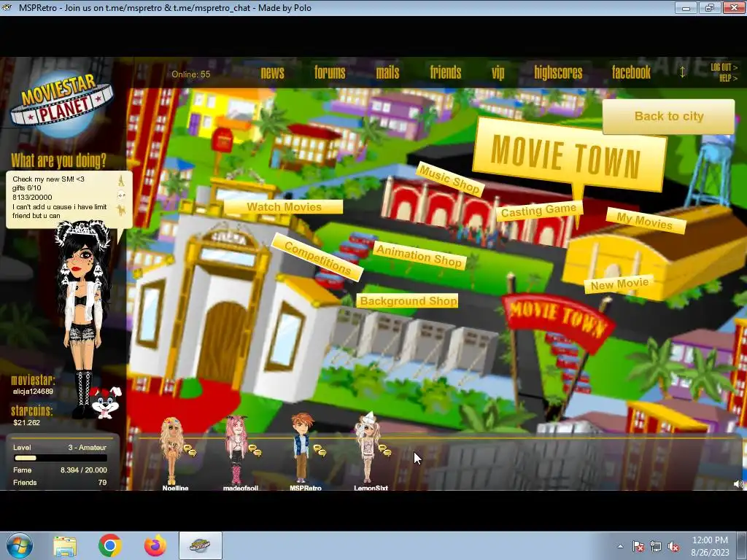Click the bottom animation icon in status bubble
747x560 pixels.
point(121,210)
